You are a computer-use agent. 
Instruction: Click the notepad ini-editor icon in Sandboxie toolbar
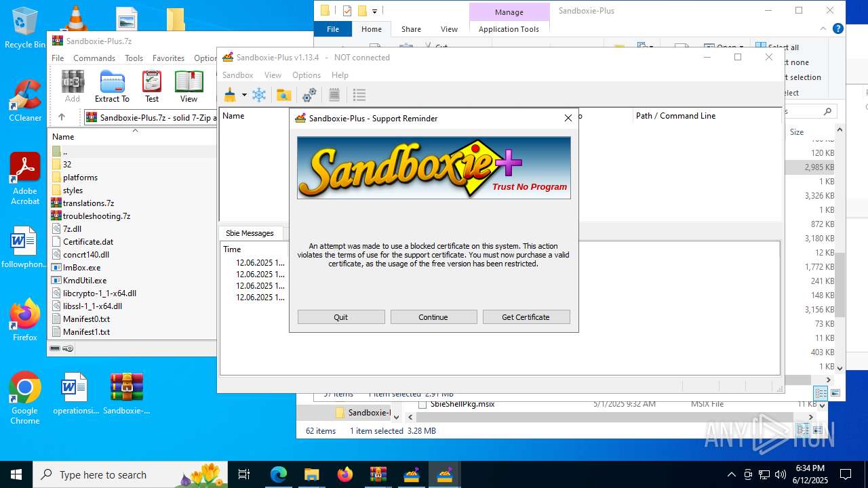[334, 95]
